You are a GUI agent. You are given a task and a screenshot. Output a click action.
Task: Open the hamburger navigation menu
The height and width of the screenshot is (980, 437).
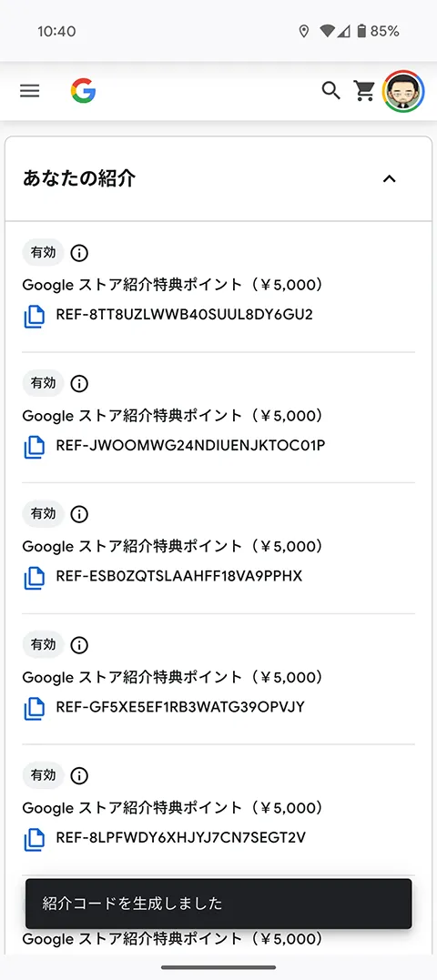pos(29,91)
